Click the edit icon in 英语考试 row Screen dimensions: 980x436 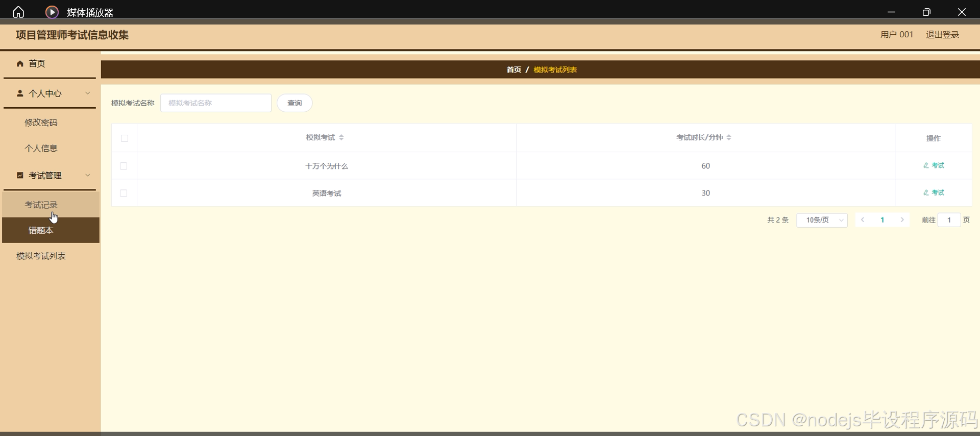coord(926,192)
